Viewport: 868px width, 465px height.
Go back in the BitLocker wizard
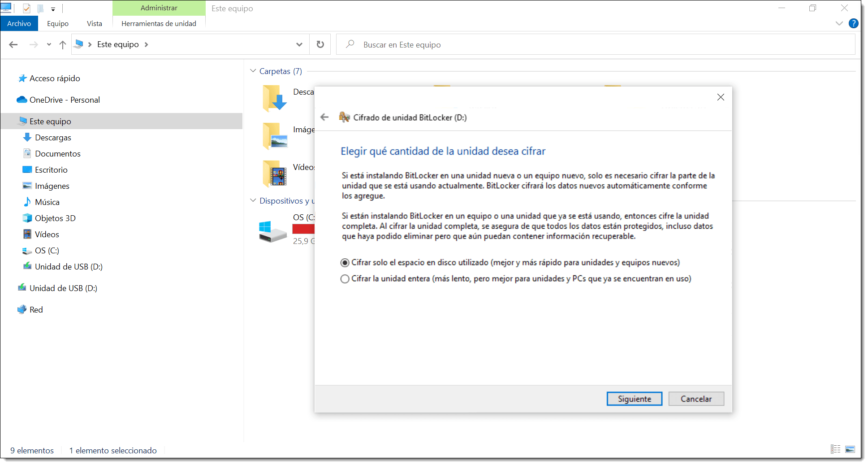325,117
